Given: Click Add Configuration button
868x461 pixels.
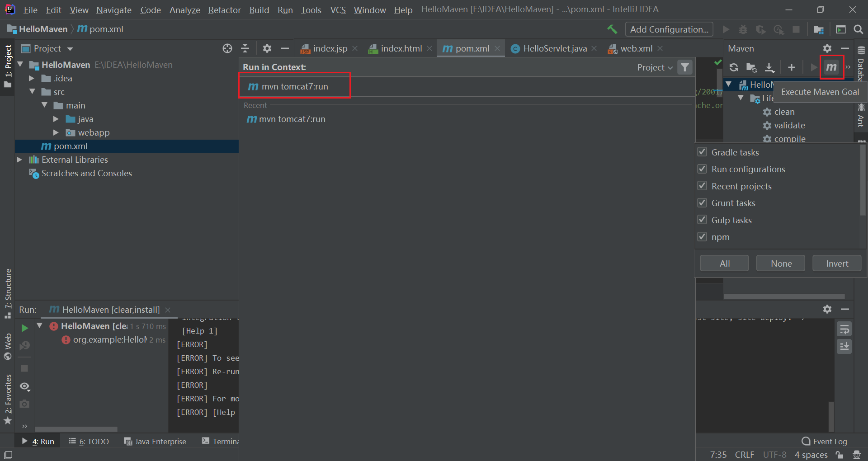Looking at the screenshot, I should 669,29.
